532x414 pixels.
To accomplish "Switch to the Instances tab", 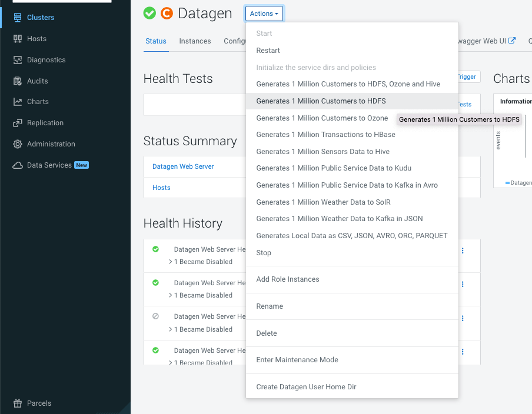I will (195, 41).
